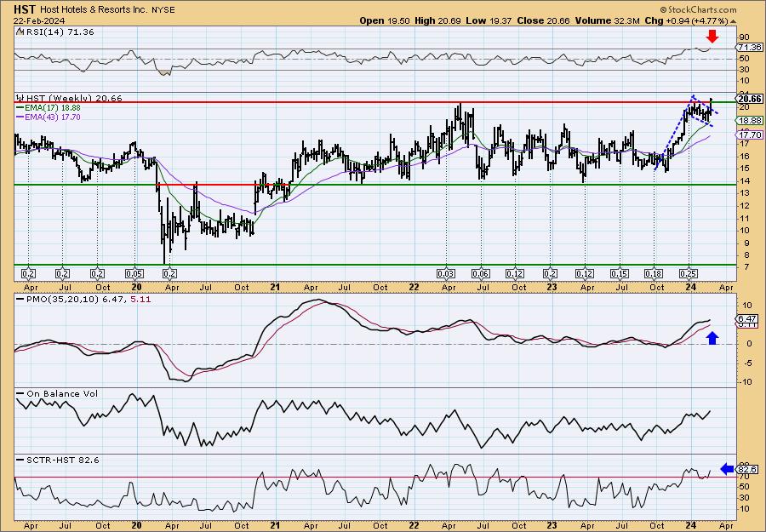Click the 0.06 dividend marker
Screen dimensions: 766x532
pos(481,274)
